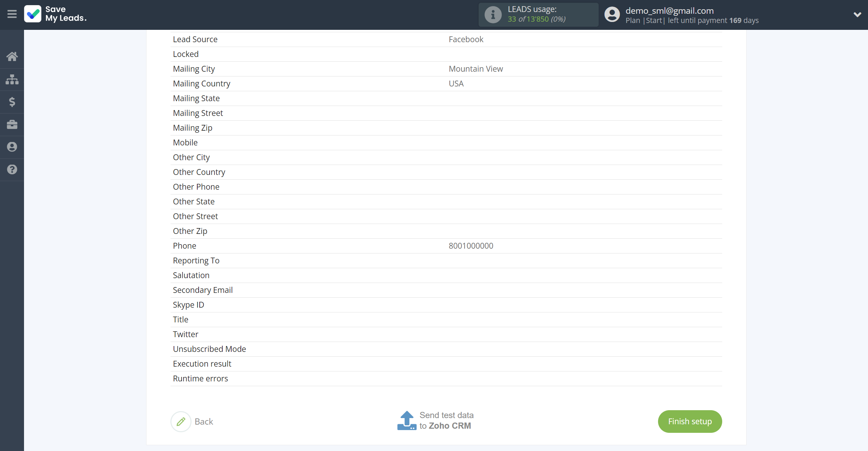Select the Skype ID label
This screenshot has height=451, width=868.
coord(188,305)
